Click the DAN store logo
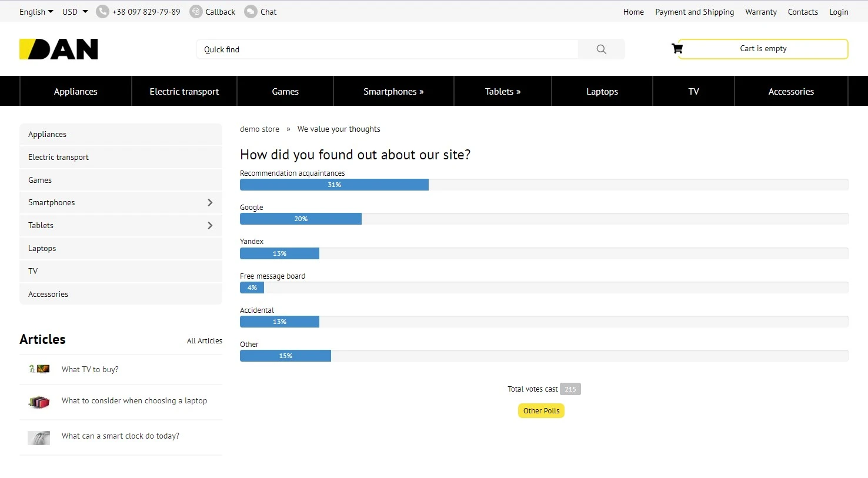The image size is (868, 478). [58, 49]
